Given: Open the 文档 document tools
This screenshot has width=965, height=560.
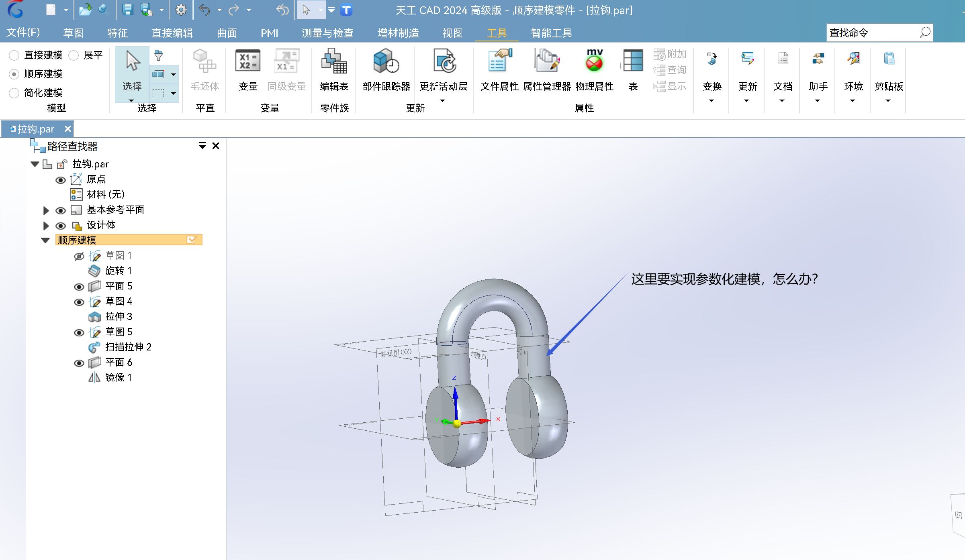Looking at the screenshot, I should [x=783, y=76].
